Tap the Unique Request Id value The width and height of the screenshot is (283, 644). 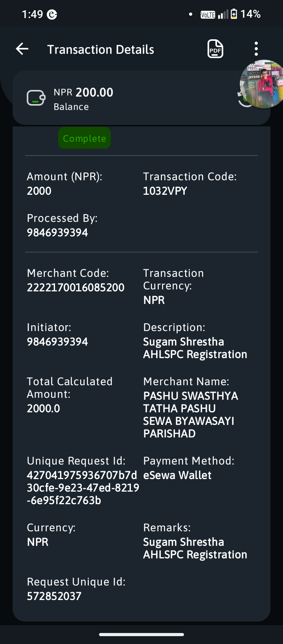83,488
